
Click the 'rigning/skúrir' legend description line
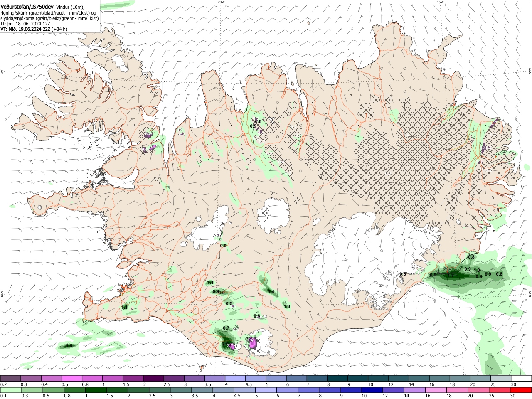(48, 13)
